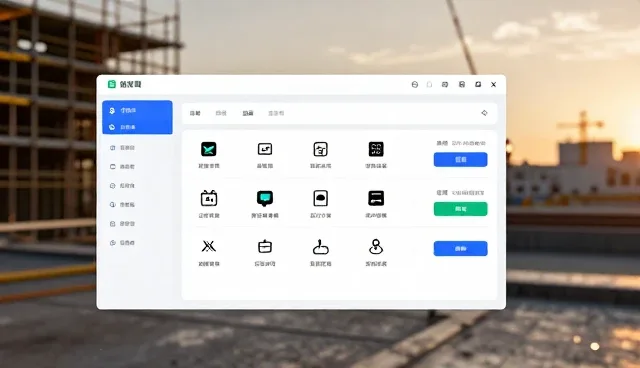Image resolution: width=640 pixels, height=368 pixels.
Task: Select the second entry in the blue highlighted sidebar block
Action: tap(137, 127)
